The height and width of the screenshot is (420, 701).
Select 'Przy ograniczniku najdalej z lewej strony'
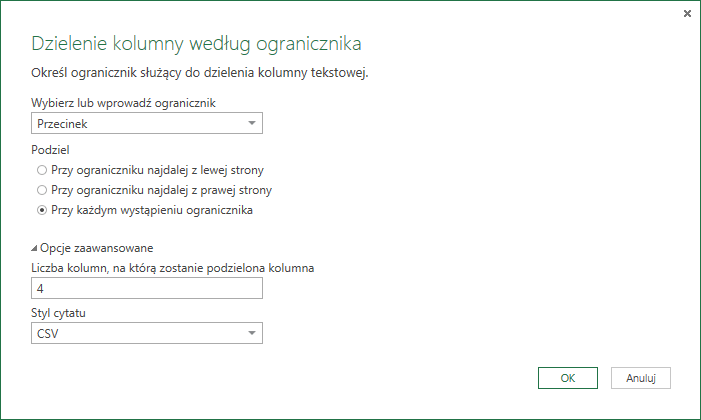[x=41, y=170]
